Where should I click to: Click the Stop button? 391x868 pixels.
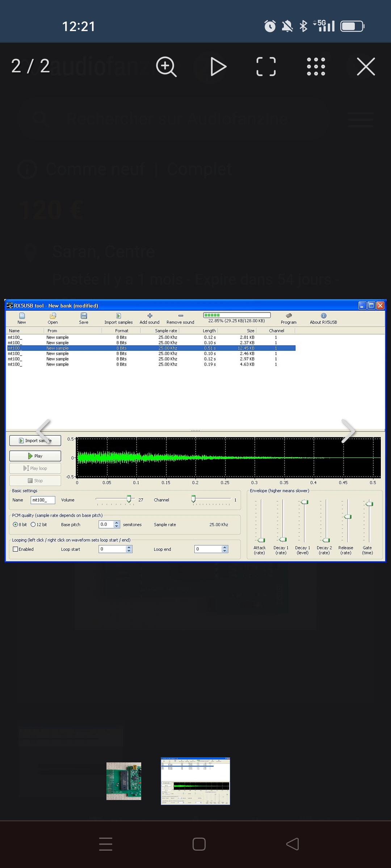coord(35,481)
